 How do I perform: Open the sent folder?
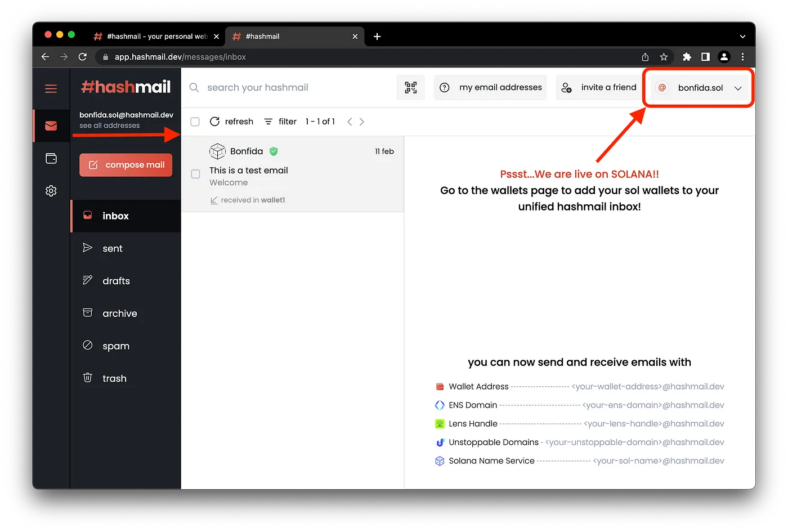pos(126,248)
